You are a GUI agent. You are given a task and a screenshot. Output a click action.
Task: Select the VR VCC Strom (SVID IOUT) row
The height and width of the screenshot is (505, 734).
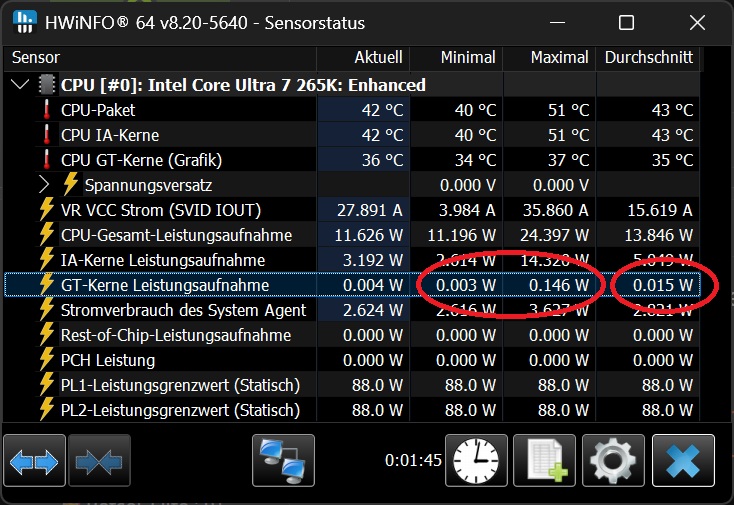(161, 210)
